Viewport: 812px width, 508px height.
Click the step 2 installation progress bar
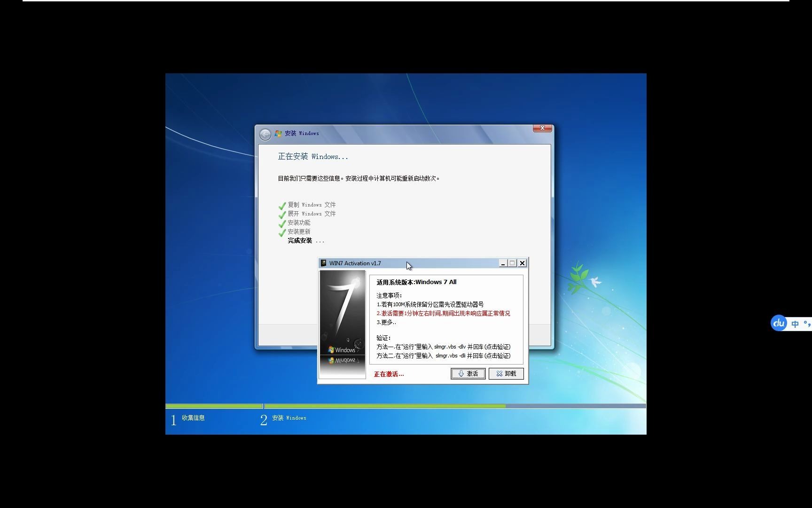pos(455,406)
